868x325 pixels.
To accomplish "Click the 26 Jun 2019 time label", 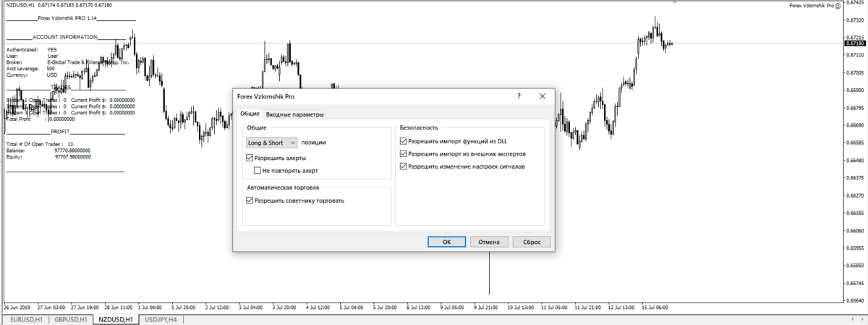I will point(17,307).
